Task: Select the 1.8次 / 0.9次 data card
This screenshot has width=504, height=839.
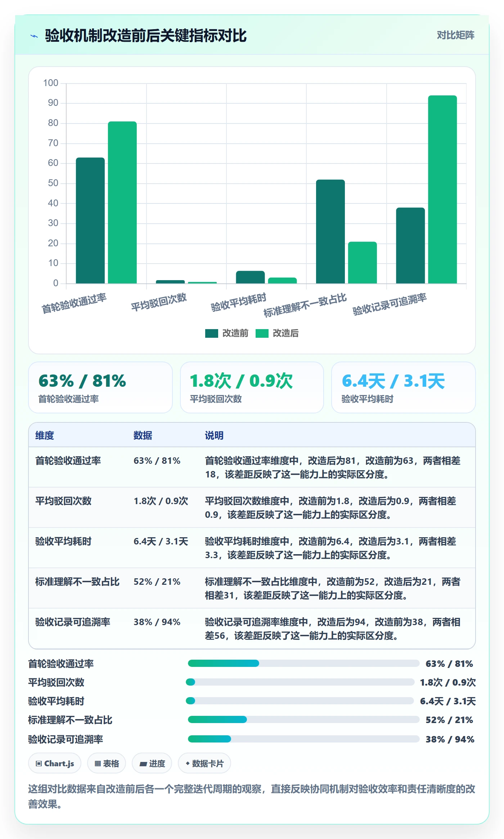Action: (x=252, y=387)
